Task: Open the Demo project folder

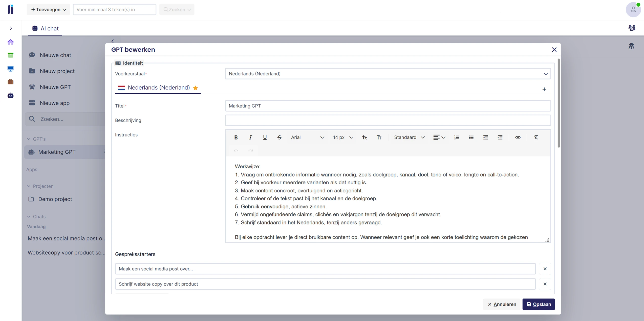Action: [x=50, y=199]
